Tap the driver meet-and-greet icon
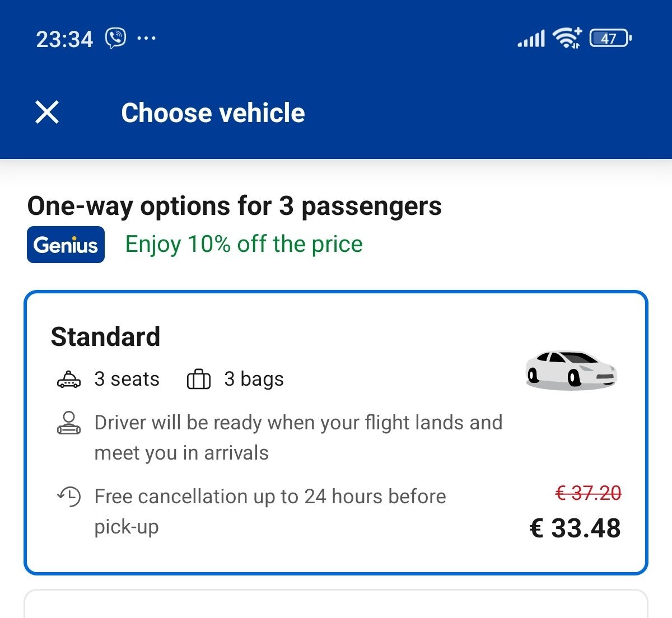Screen dimensions: 672x618 (x=69, y=423)
